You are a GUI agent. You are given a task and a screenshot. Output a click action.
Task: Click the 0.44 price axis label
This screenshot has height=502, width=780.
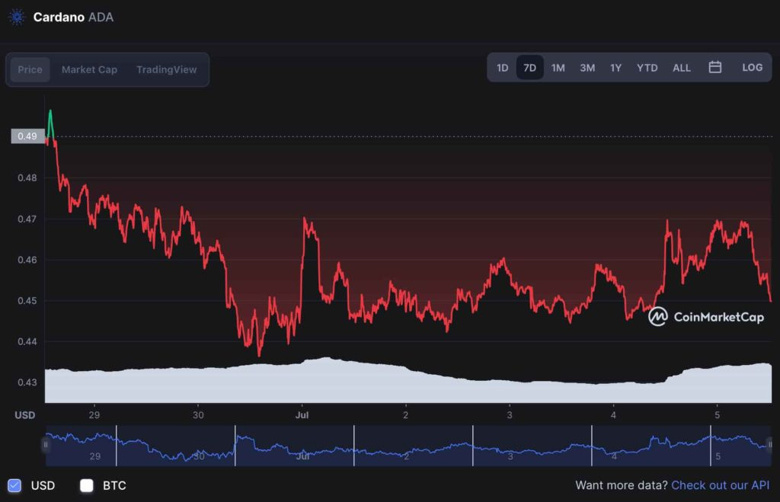27,341
